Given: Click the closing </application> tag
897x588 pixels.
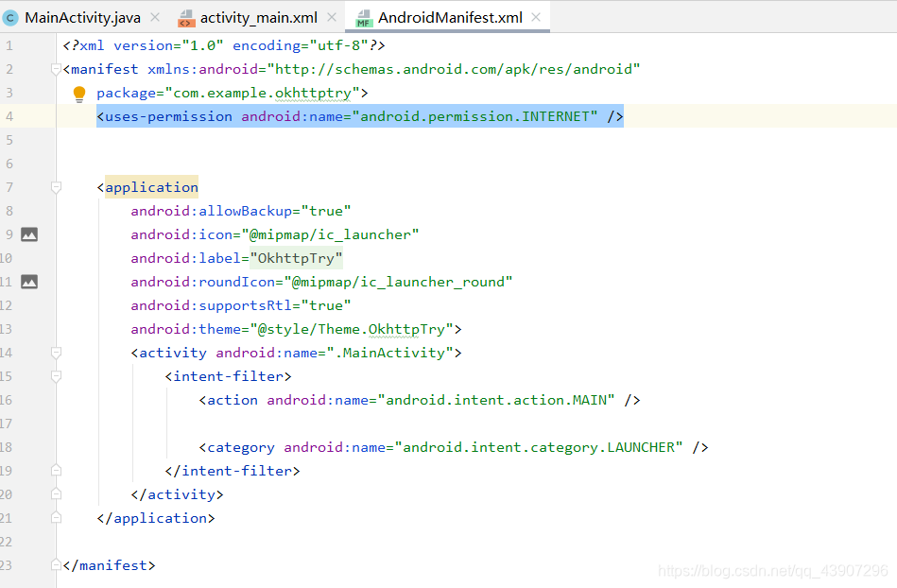Looking at the screenshot, I should click(156, 518).
